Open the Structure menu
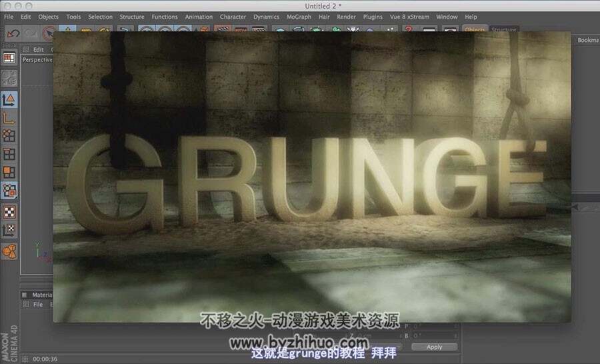This screenshot has height=364, width=600. coord(131,17)
